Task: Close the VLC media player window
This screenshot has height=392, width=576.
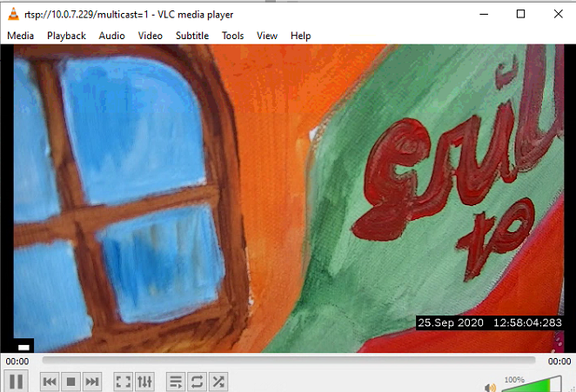Action: (558, 14)
